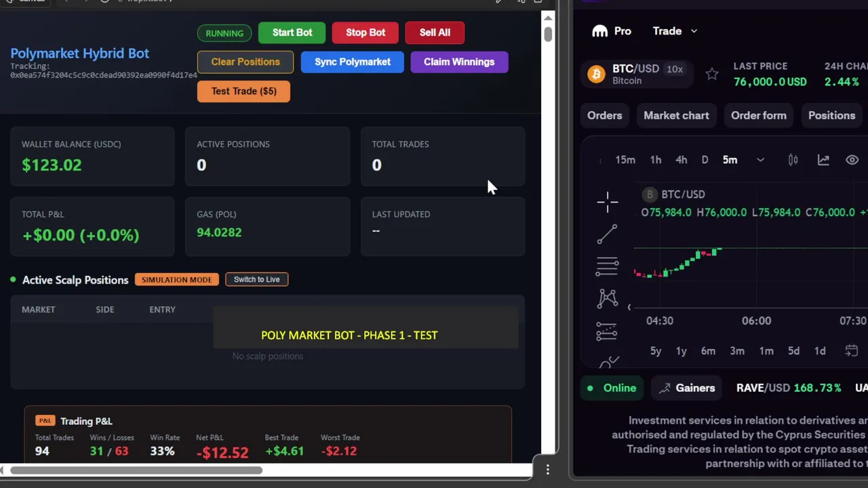Set chart range to 1m
Image resolution: width=868 pixels, height=488 pixels.
(x=766, y=351)
